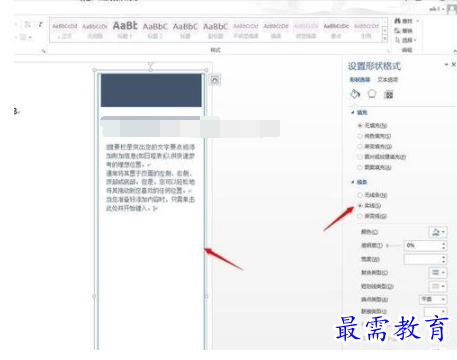Apply the No Spacing (无间隔) style
This screenshot has height=360, width=457.
pyautogui.click(x=95, y=30)
